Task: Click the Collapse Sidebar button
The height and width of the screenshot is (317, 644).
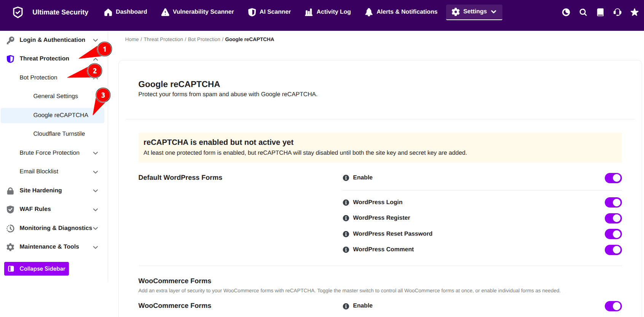Action: coord(37,269)
